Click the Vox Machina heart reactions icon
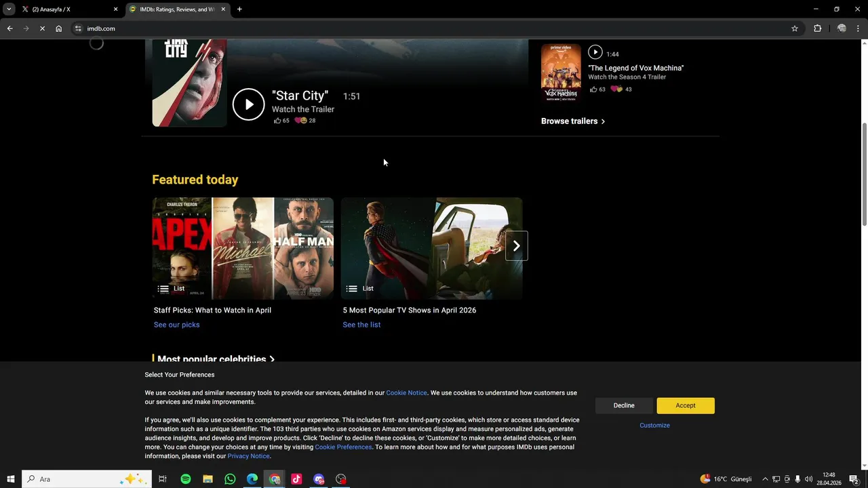The image size is (868, 488). click(616, 89)
